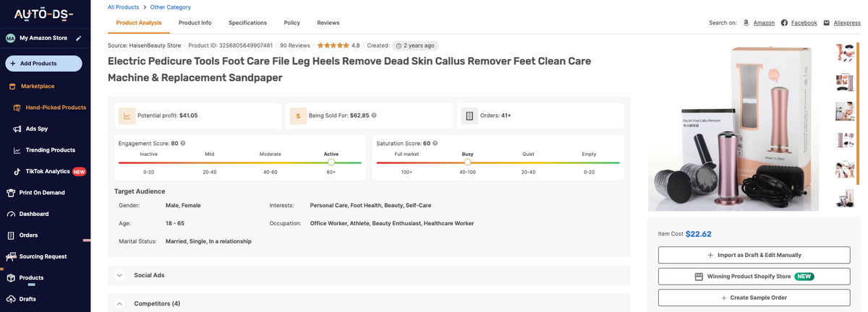The image size is (868, 312).
Task: Click the TikTok Analytics icon
Action: [17, 171]
